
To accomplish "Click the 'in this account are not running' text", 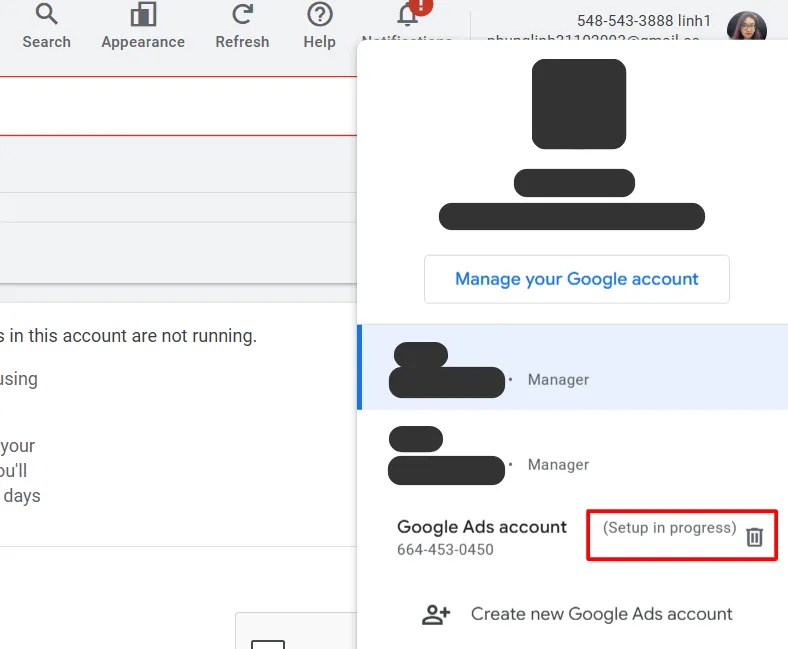I will point(133,336).
